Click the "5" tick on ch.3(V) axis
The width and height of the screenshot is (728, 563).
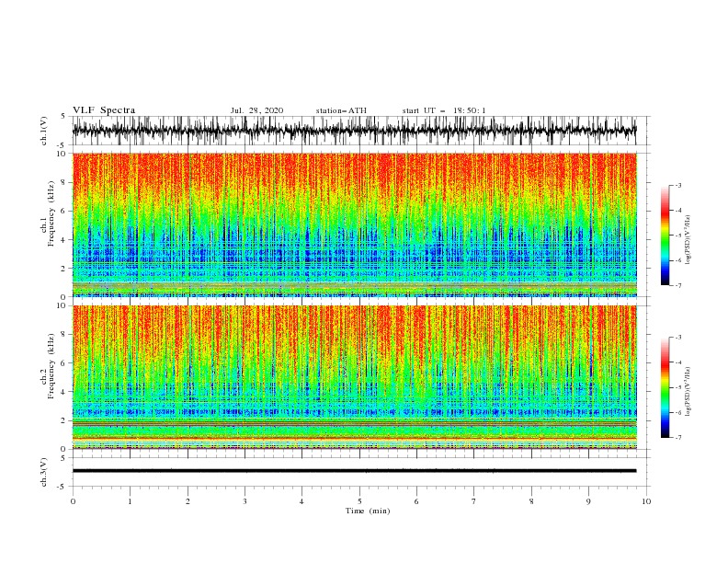click(63, 457)
